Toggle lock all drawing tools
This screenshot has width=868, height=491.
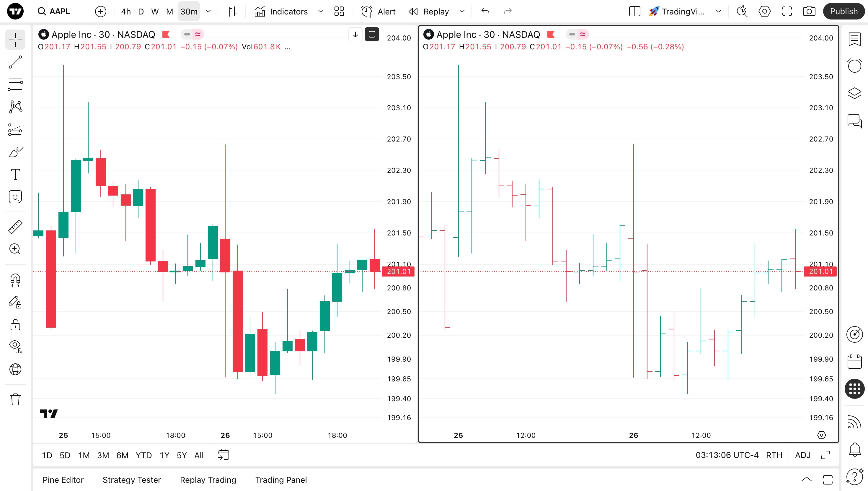[15, 325]
